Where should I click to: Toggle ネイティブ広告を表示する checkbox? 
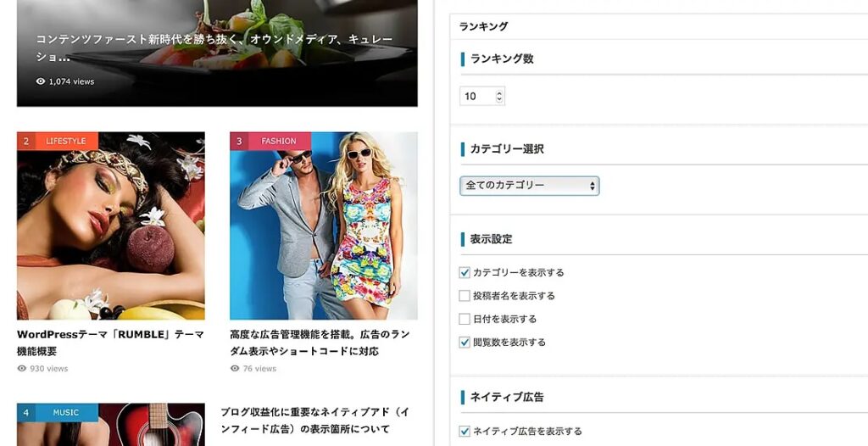pyautogui.click(x=465, y=431)
